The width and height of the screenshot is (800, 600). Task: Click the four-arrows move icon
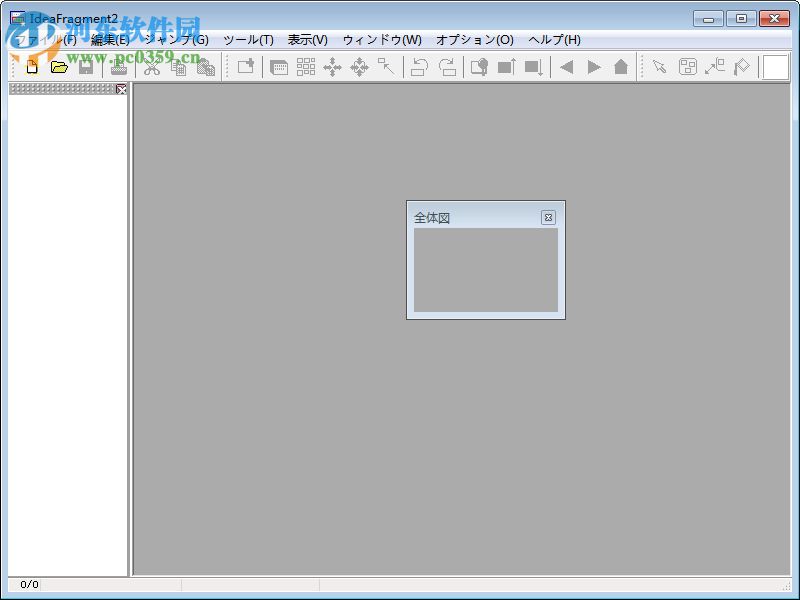point(333,67)
